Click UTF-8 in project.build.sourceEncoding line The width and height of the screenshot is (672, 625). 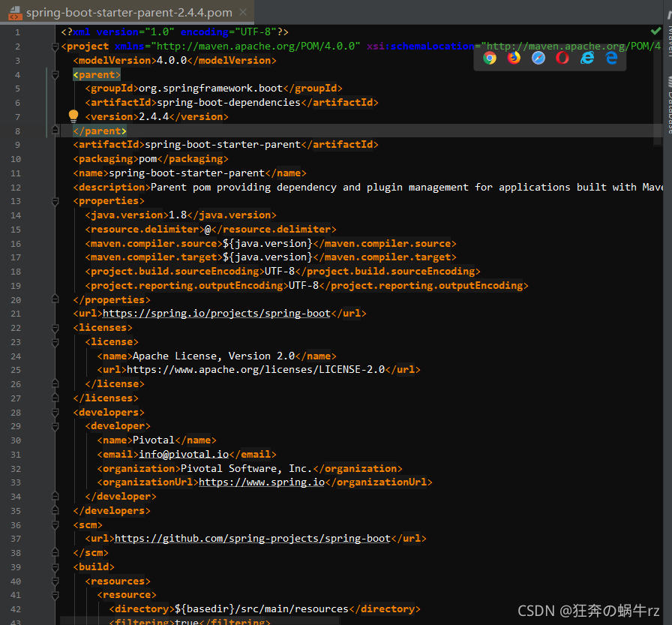pyautogui.click(x=280, y=272)
